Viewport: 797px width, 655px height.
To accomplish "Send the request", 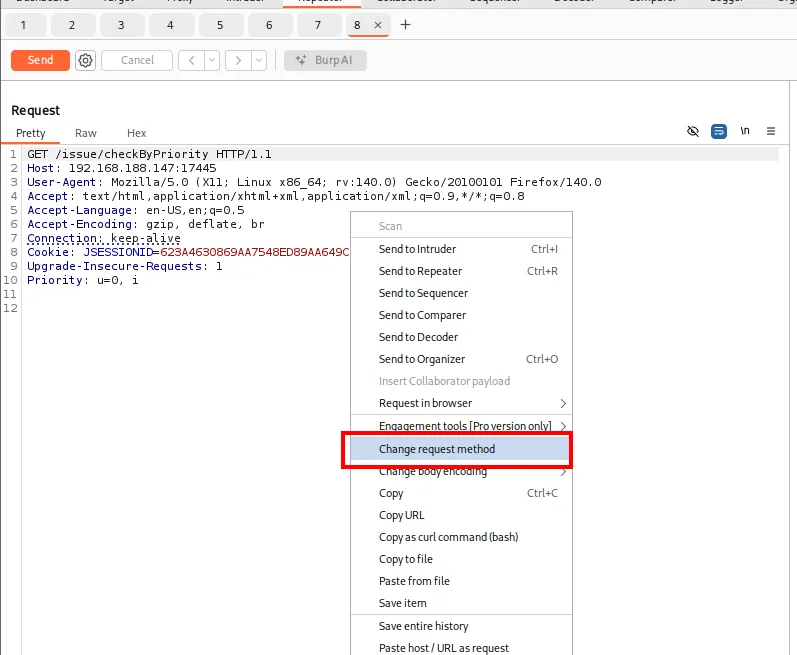I will [x=40, y=60].
